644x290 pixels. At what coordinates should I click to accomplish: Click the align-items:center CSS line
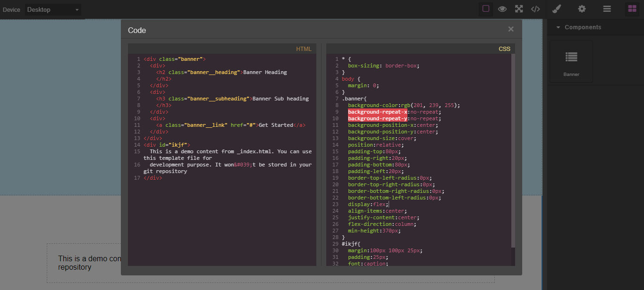pyautogui.click(x=377, y=211)
